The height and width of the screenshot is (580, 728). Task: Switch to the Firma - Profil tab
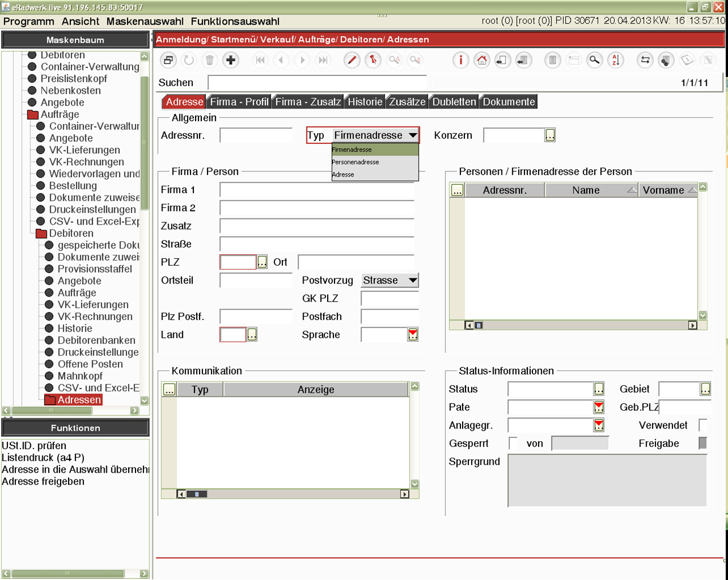238,102
